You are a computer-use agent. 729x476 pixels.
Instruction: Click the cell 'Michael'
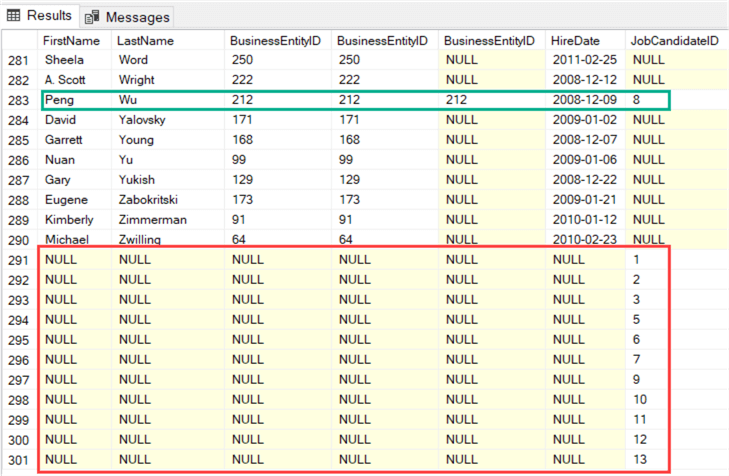point(74,240)
